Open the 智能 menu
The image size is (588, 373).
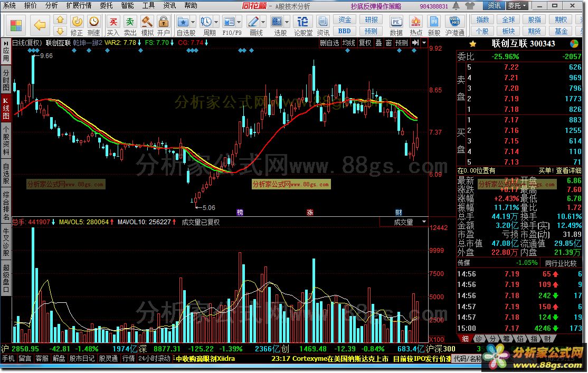[x=128, y=5]
